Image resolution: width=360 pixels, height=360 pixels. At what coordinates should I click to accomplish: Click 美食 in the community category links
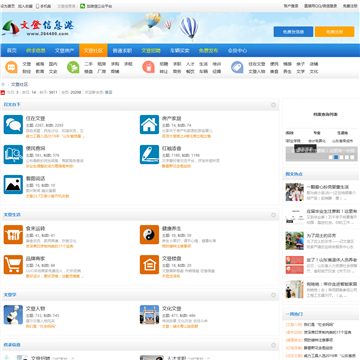(274, 71)
